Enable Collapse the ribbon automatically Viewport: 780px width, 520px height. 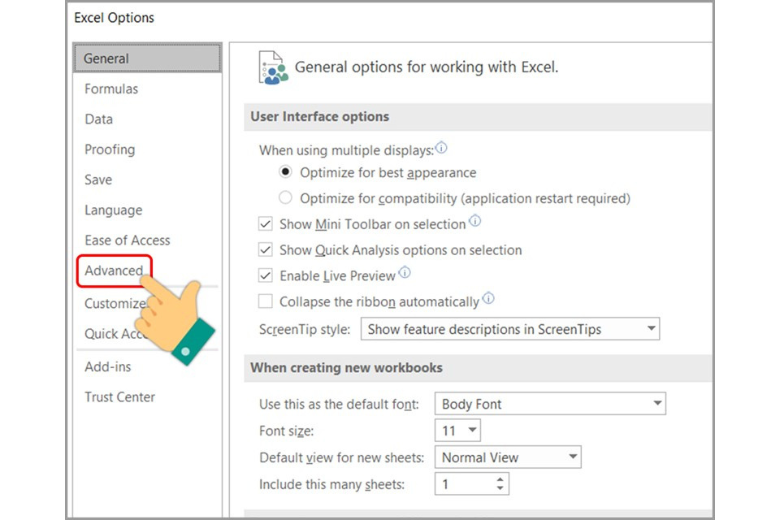coord(265,302)
